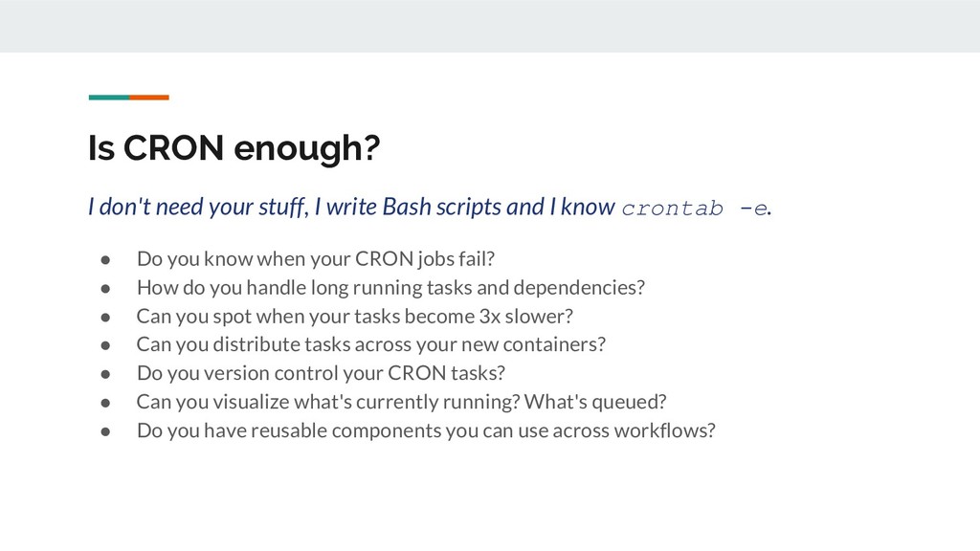980x551 pixels.
Task: Click the gray header strip at top
Action: click(490, 26)
